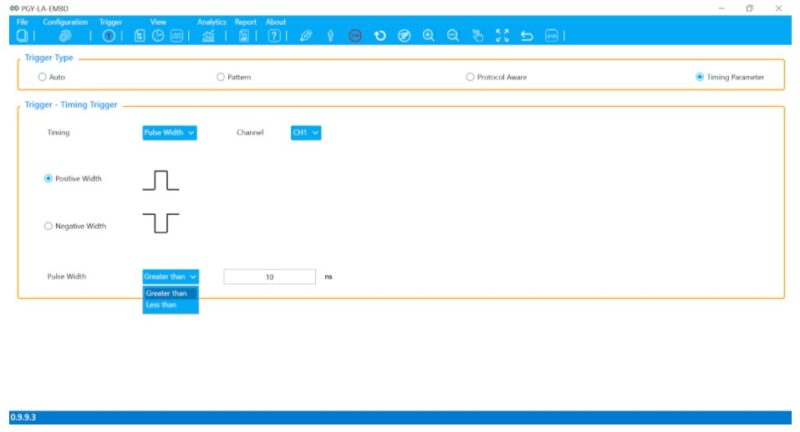This screenshot has height=432, width=800.
Task: Click the Analytics chart icon
Action: [x=208, y=36]
